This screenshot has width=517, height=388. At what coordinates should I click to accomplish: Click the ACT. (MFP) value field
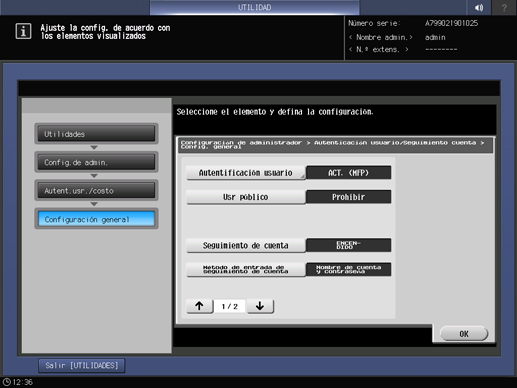click(x=348, y=173)
